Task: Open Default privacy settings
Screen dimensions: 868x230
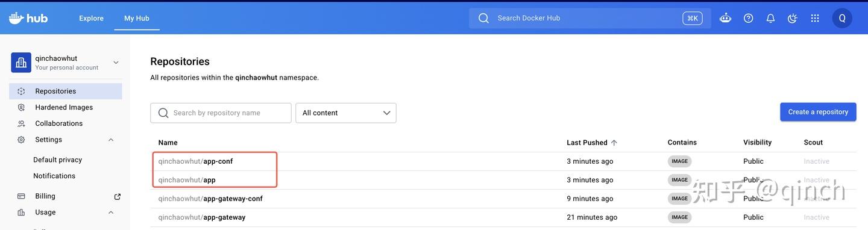Action: coord(57,160)
